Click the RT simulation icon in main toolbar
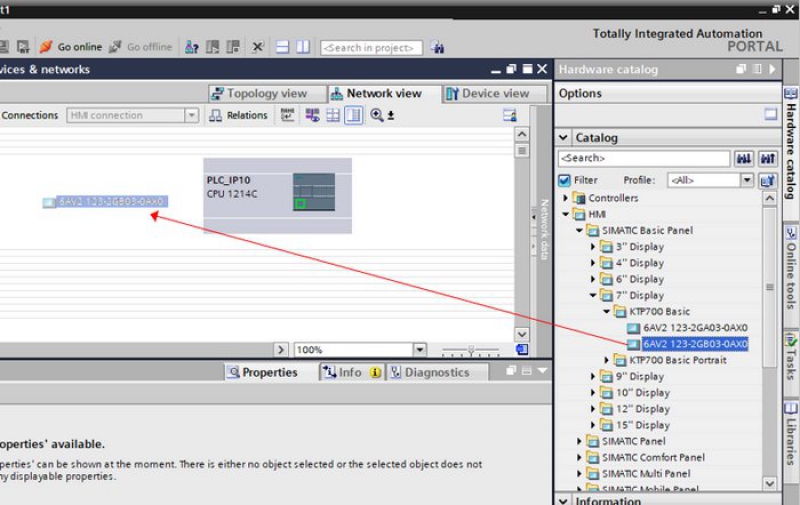 23,47
